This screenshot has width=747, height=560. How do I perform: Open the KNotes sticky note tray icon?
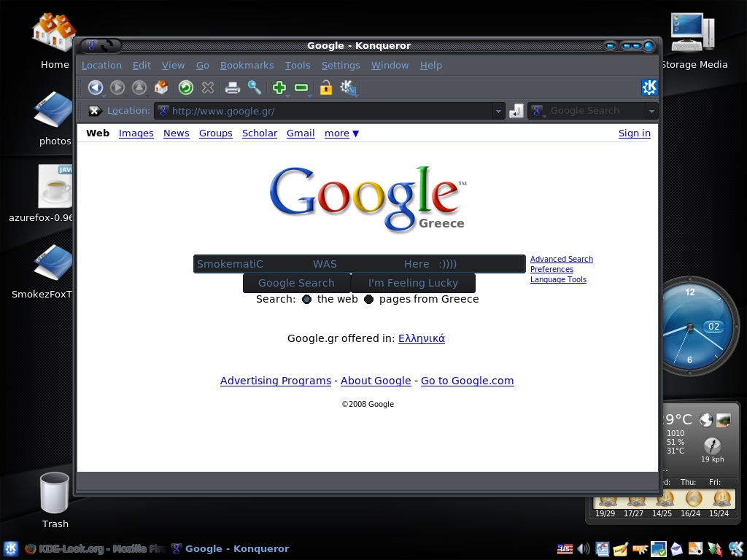pos(620,549)
